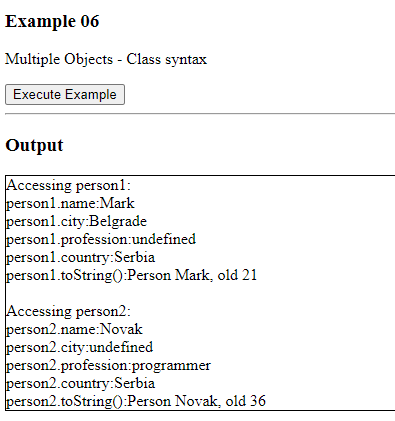Screen dimensions: 395x421
Task: Click the text 'old 36' in output
Action: [246, 401]
